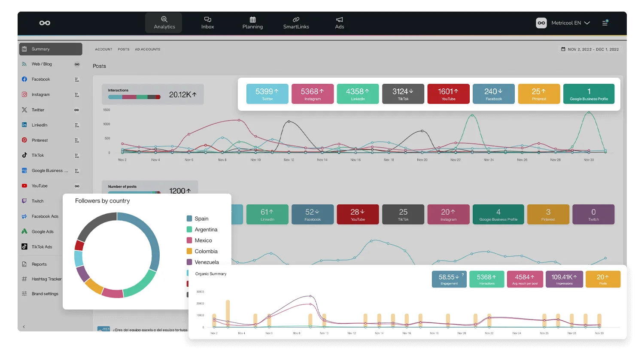Select the 5399 Twitter interactions card
The image size is (644, 349).
267,94
